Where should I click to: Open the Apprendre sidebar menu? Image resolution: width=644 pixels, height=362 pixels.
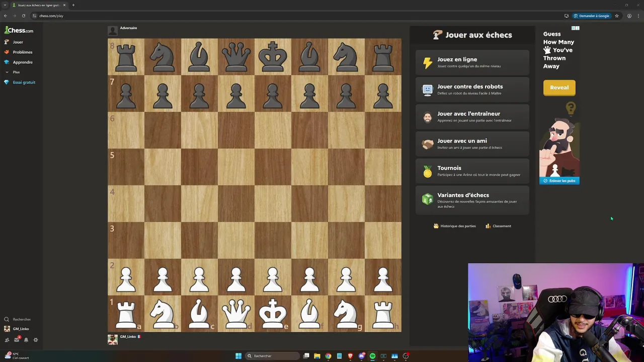point(18,62)
